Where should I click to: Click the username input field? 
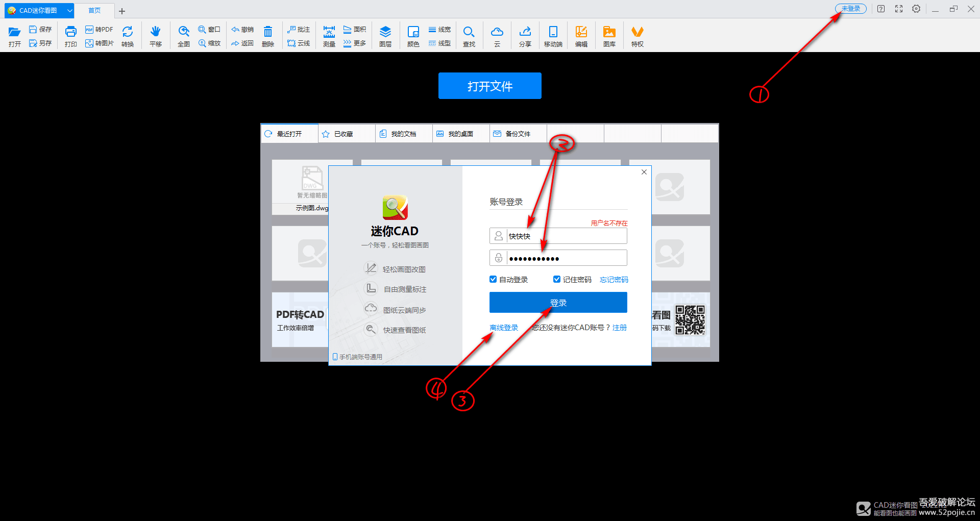point(558,236)
